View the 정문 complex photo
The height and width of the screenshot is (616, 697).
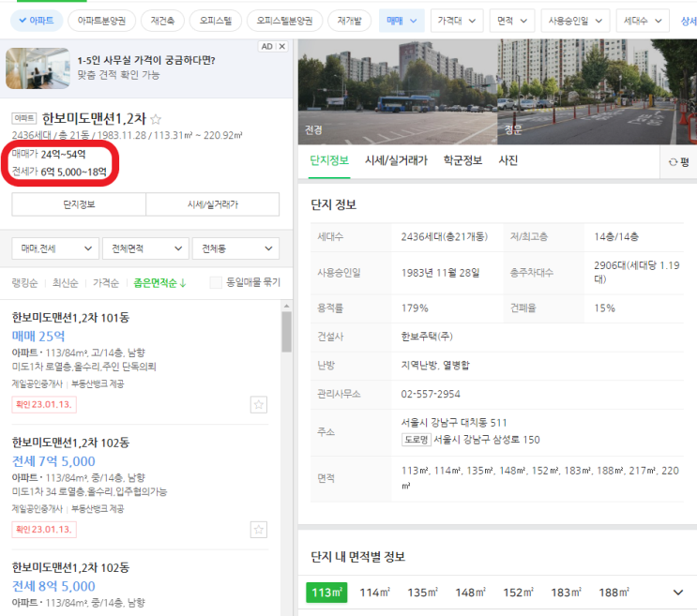(x=597, y=92)
